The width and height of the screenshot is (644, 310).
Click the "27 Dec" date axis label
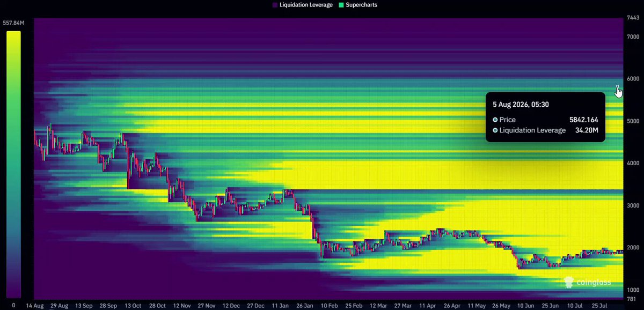pyautogui.click(x=257, y=305)
